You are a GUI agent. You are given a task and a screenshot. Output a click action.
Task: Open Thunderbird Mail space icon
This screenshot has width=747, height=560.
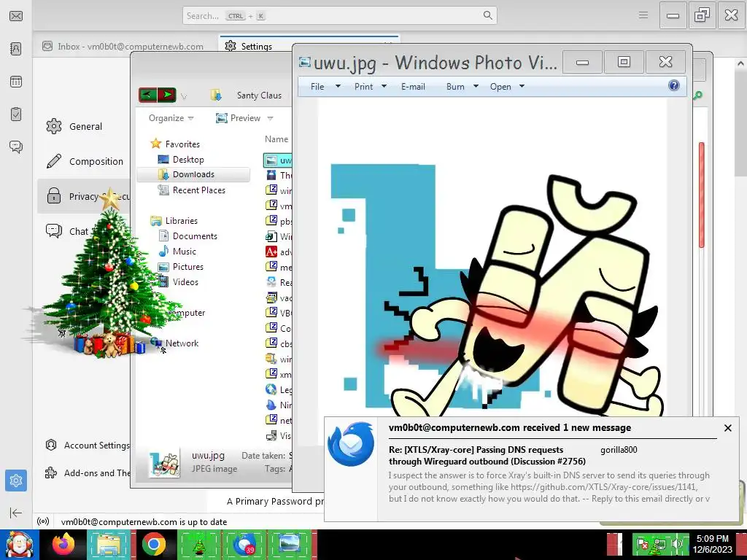pyautogui.click(x=16, y=16)
